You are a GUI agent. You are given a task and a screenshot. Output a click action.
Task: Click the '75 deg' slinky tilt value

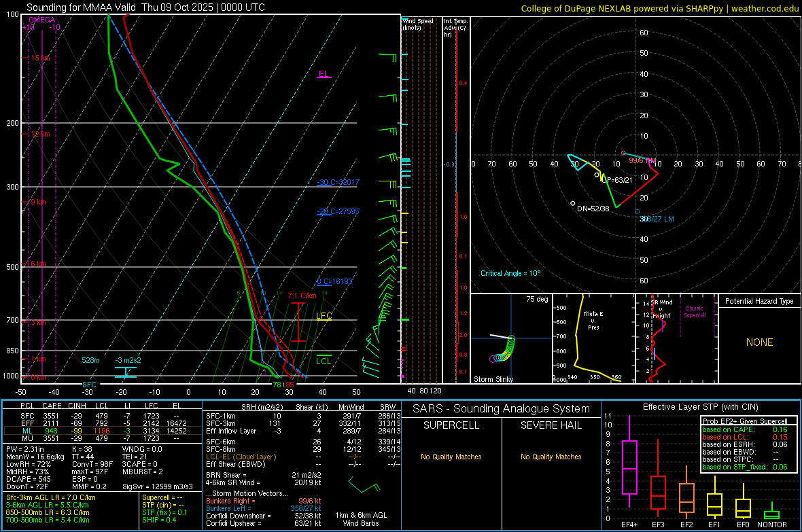[537, 299]
